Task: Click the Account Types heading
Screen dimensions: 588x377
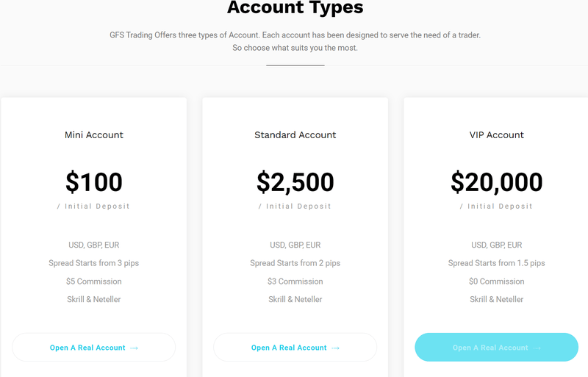Action: point(295,7)
